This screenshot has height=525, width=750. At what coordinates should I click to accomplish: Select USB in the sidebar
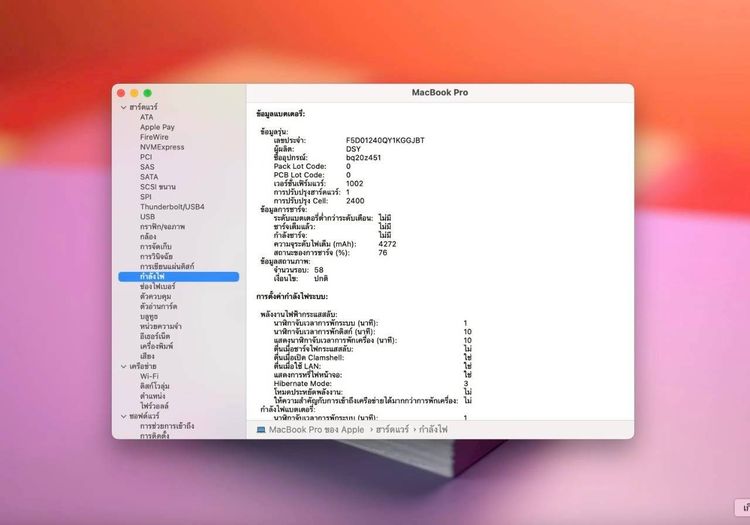click(x=147, y=217)
